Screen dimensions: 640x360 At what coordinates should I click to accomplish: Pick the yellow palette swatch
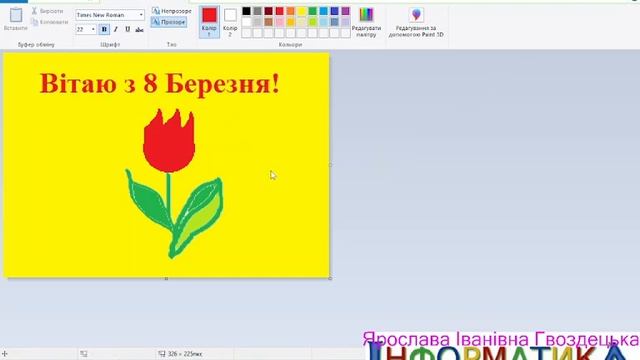point(302,11)
